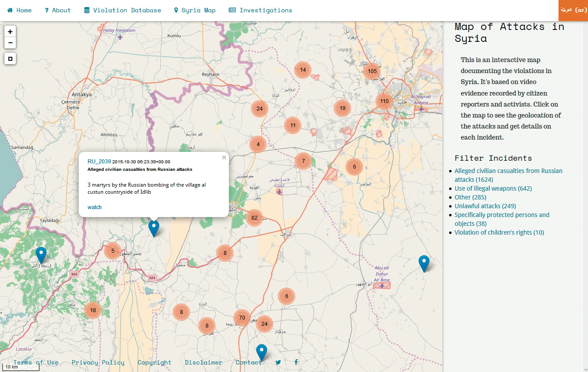This screenshot has width=588, height=372.
Task: Expand the cluster marker showing 105
Action: tap(372, 71)
